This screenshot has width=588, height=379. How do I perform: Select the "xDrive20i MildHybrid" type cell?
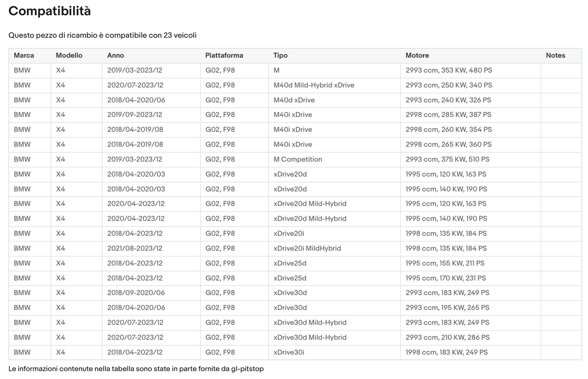click(307, 248)
